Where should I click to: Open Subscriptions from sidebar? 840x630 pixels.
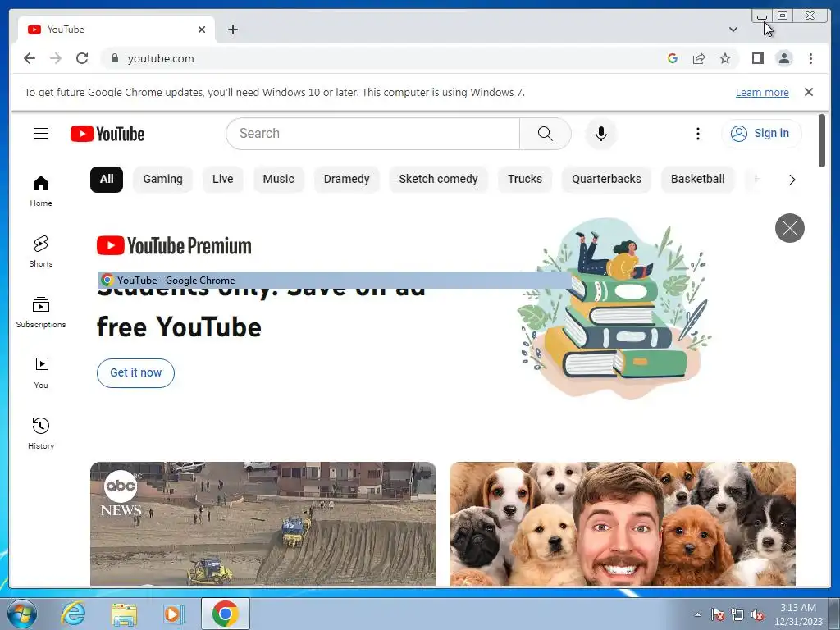(41, 313)
